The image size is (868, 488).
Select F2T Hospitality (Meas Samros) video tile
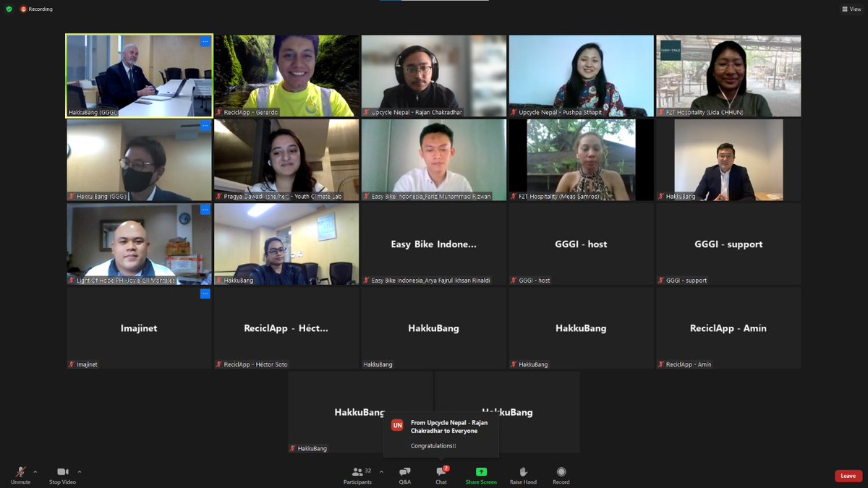pyautogui.click(x=582, y=160)
